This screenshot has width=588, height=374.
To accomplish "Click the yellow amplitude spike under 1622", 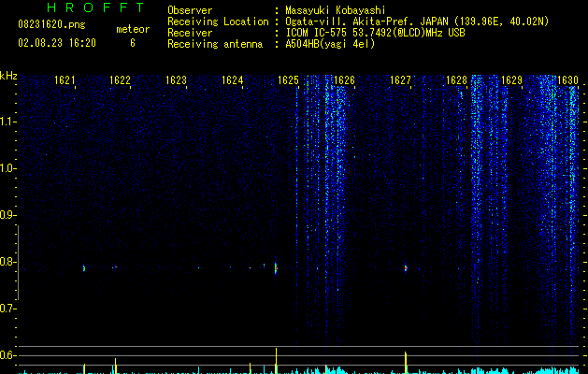I will click(116, 366).
